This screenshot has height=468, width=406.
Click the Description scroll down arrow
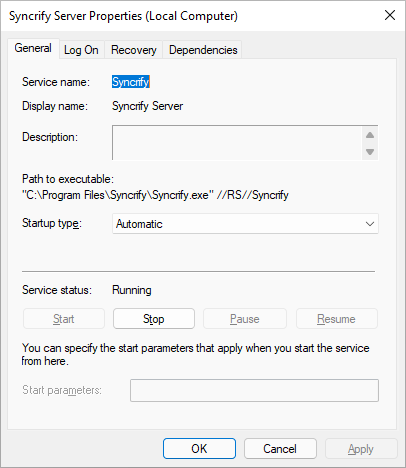370,152
